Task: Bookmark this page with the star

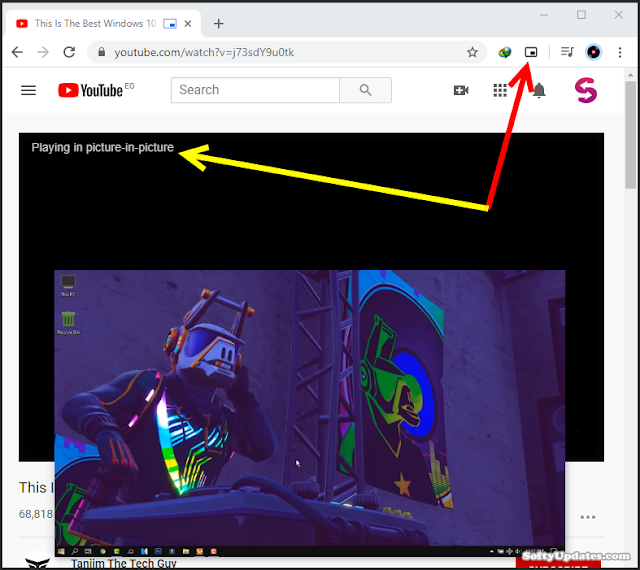Action: (x=472, y=52)
